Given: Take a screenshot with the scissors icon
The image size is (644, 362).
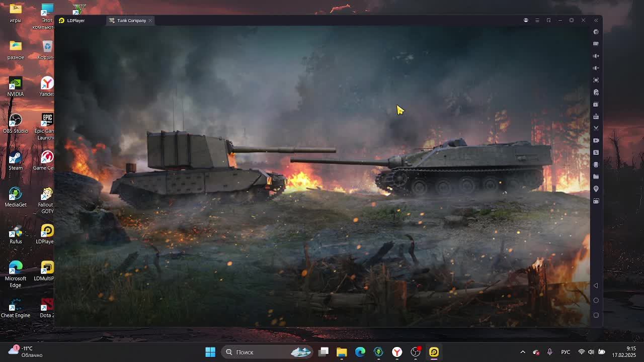Looking at the screenshot, I should [596, 128].
